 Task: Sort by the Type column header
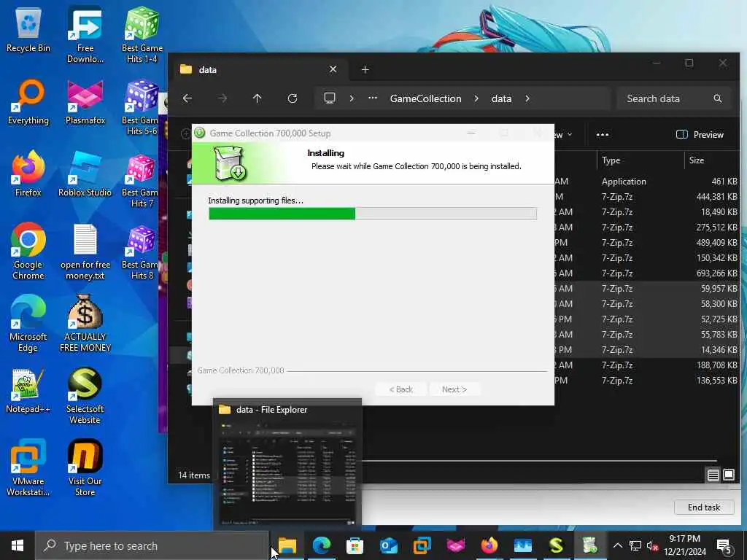pyautogui.click(x=640, y=160)
